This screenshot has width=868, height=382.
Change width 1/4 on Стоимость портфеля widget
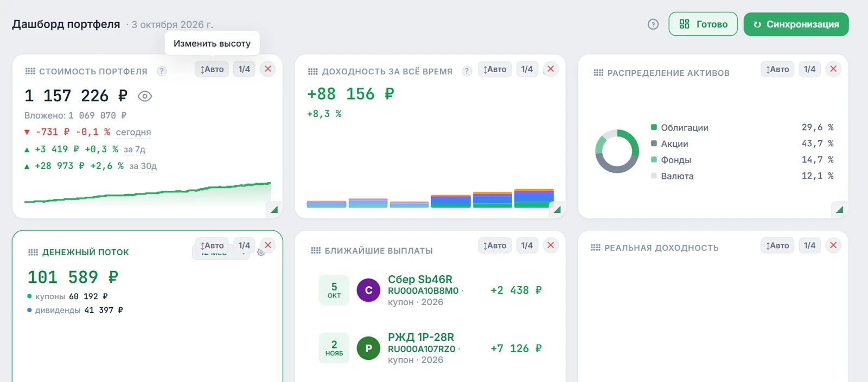244,69
